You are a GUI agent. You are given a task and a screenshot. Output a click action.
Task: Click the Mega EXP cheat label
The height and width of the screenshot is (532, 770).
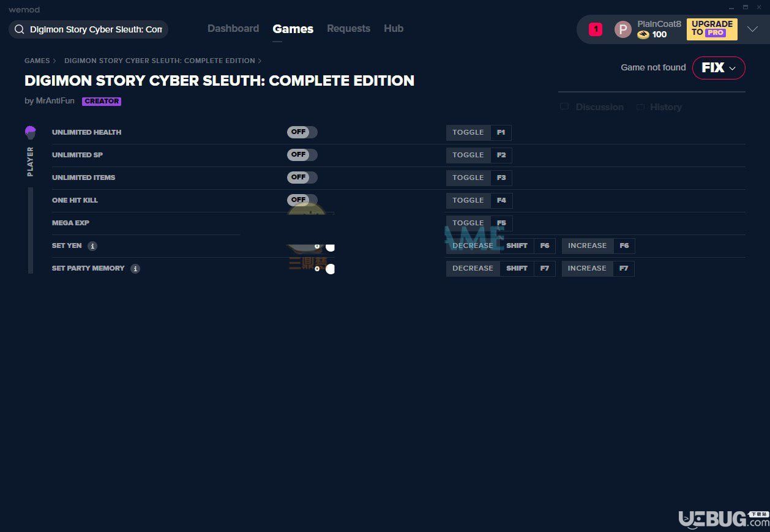click(70, 223)
